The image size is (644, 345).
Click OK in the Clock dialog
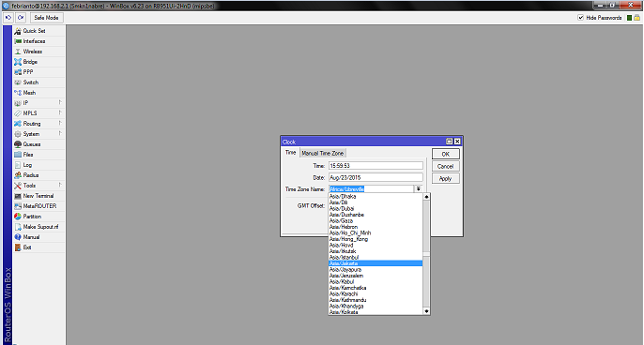pos(446,155)
